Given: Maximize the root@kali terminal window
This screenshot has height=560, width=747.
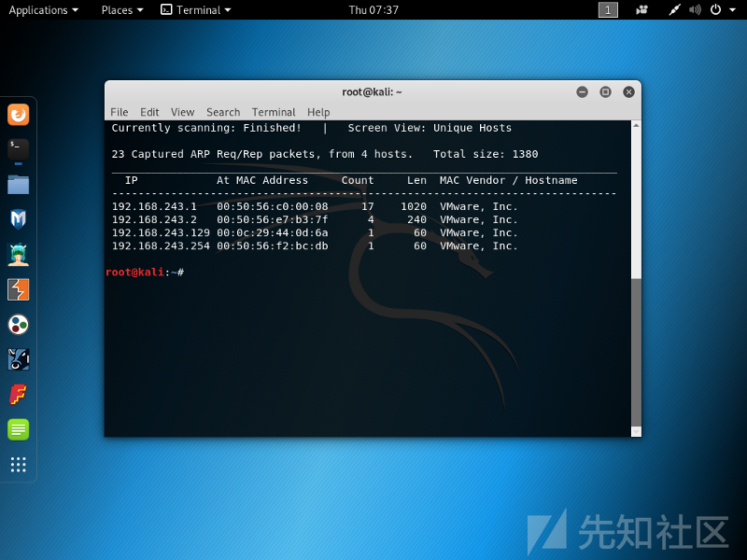Looking at the screenshot, I should pos(605,91).
